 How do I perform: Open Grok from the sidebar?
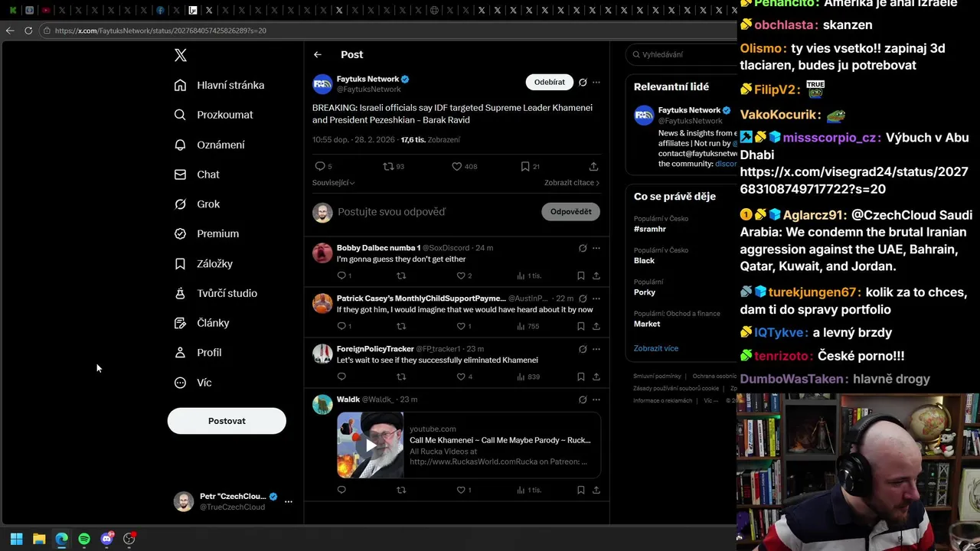[x=197, y=204]
